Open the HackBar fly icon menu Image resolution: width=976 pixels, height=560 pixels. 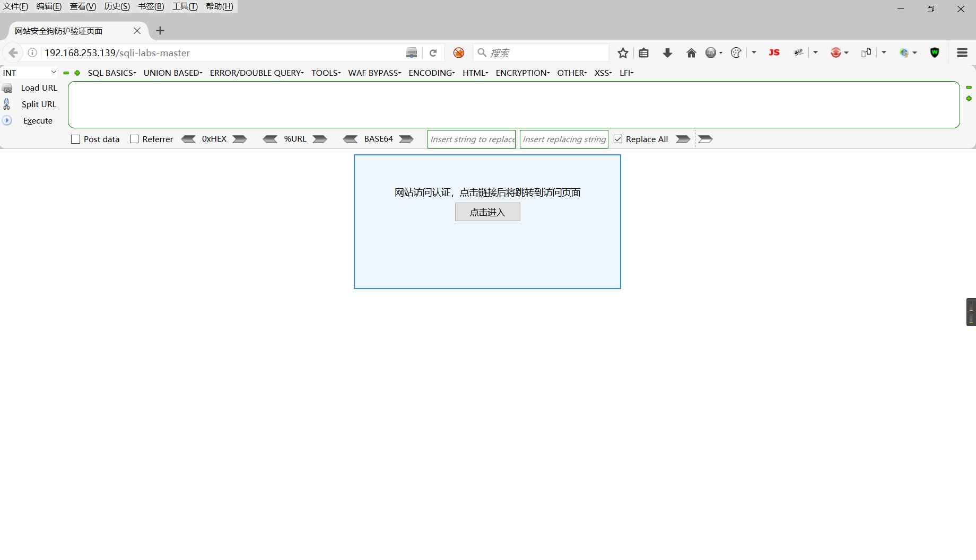[x=798, y=52]
